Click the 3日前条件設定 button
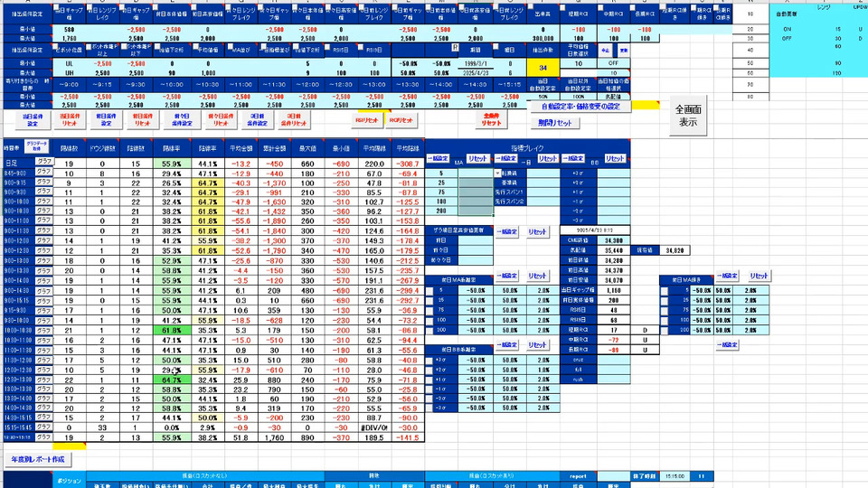868x488 pixels. (258, 119)
